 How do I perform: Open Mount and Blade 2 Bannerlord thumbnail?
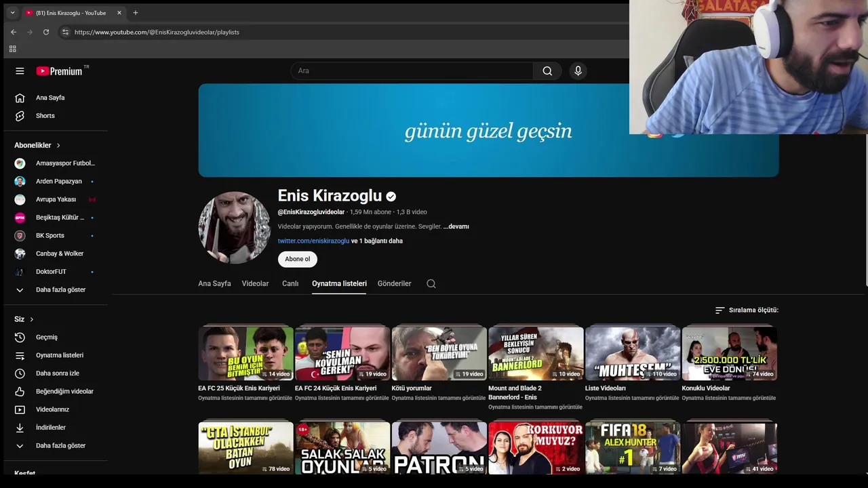tap(536, 353)
